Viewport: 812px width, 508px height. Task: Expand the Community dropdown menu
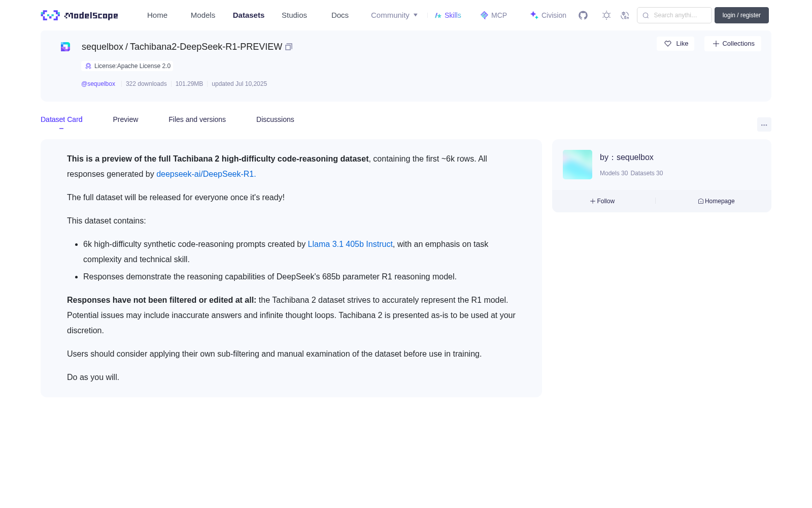click(x=394, y=15)
